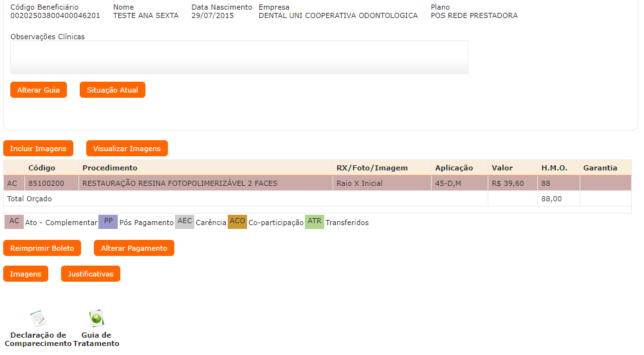Open the Imagens button
The width and height of the screenshot is (644, 355).
pos(26,274)
